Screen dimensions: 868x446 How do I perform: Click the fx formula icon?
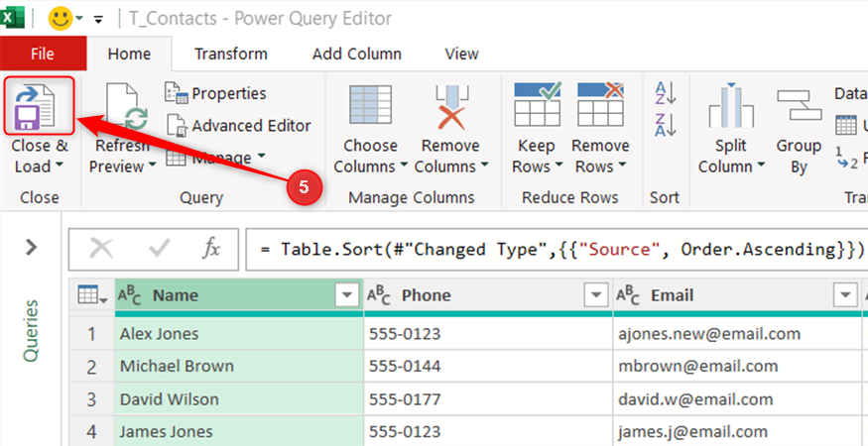point(210,249)
